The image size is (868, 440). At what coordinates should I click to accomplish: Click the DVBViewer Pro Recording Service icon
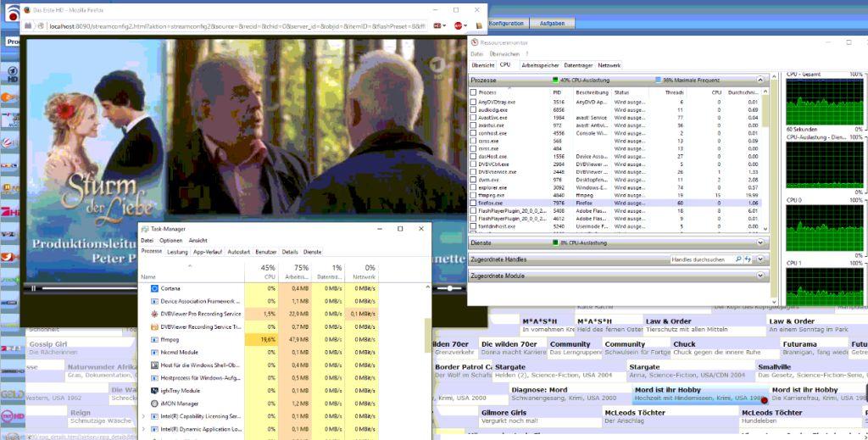[x=153, y=314]
